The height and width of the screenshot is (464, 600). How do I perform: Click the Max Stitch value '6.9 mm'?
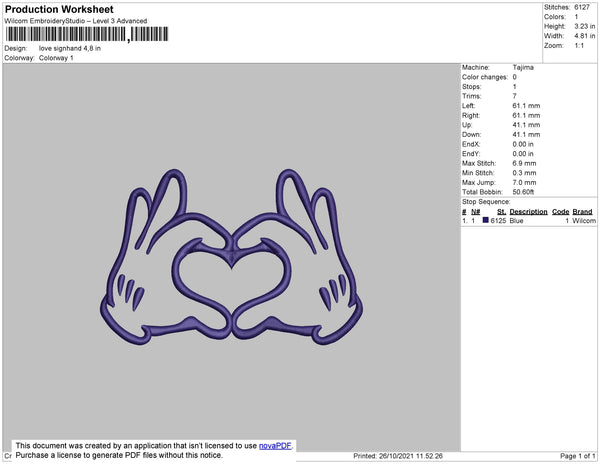point(524,163)
